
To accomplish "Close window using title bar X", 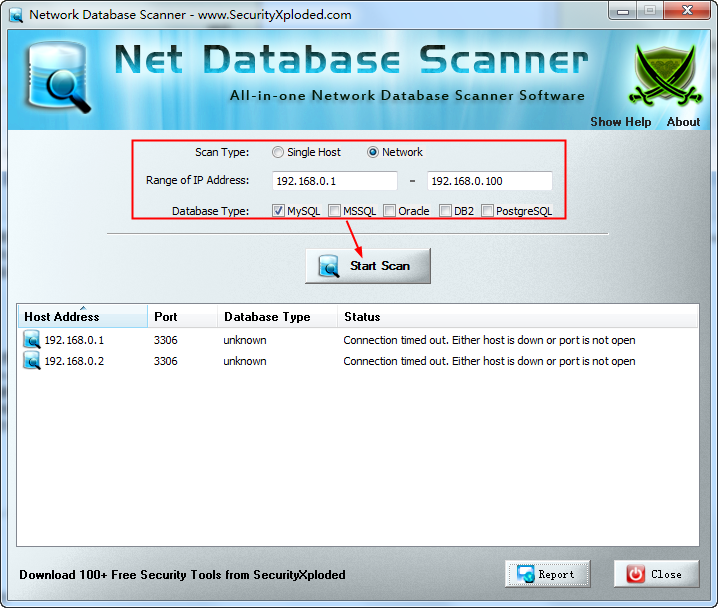I will pyautogui.click(x=687, y=11).
